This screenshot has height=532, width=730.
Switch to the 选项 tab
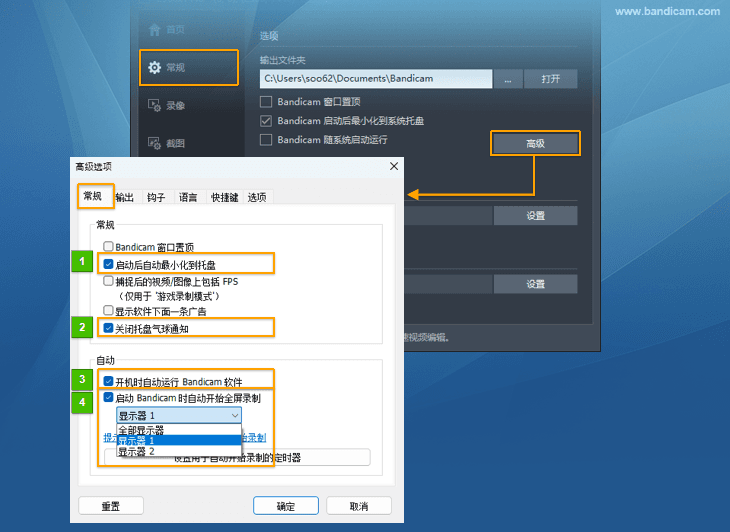257,197
